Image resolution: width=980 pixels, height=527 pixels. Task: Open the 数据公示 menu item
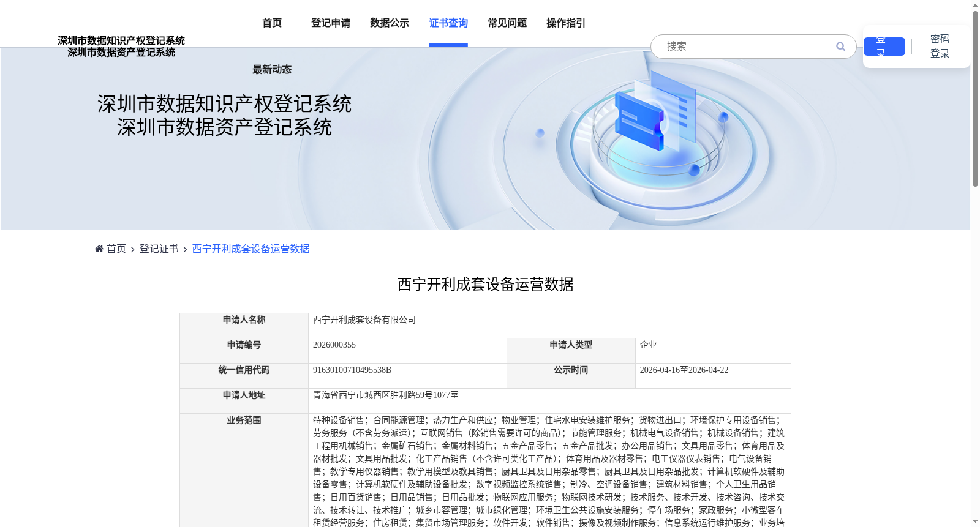pyautogui.click(x=390, y=23)
